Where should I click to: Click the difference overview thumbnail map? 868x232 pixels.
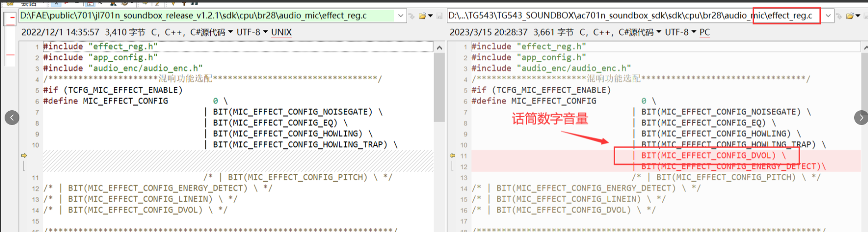[10, 39]
